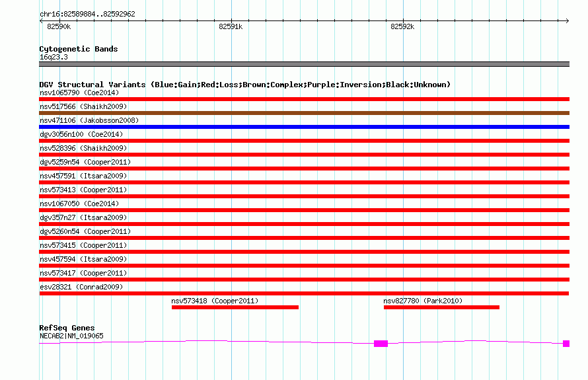The width and height of the screenshot is (588, 380).
Task: Click the nsv573413 (Cooper2011) label text
Action: coord(83,190)
